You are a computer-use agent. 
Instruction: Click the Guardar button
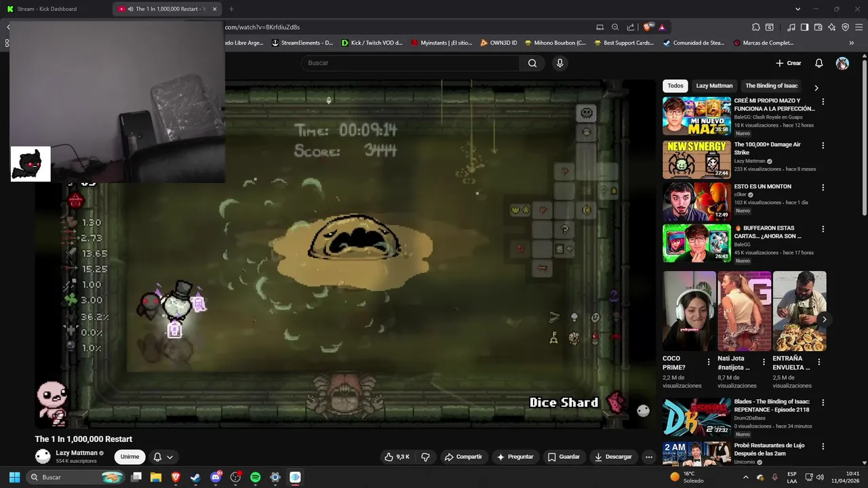pyautogui.click(x=564, y=457)
